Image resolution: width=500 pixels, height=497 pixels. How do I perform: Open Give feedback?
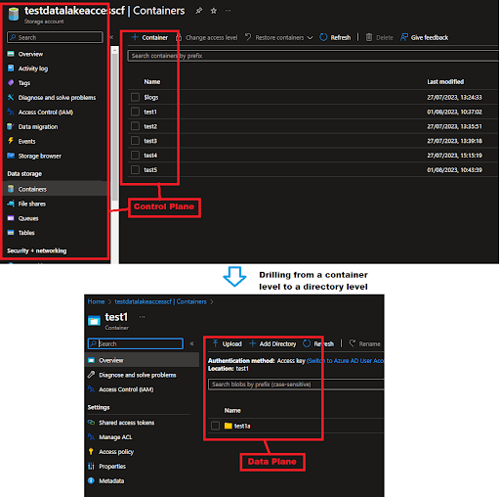click(424, 37)
